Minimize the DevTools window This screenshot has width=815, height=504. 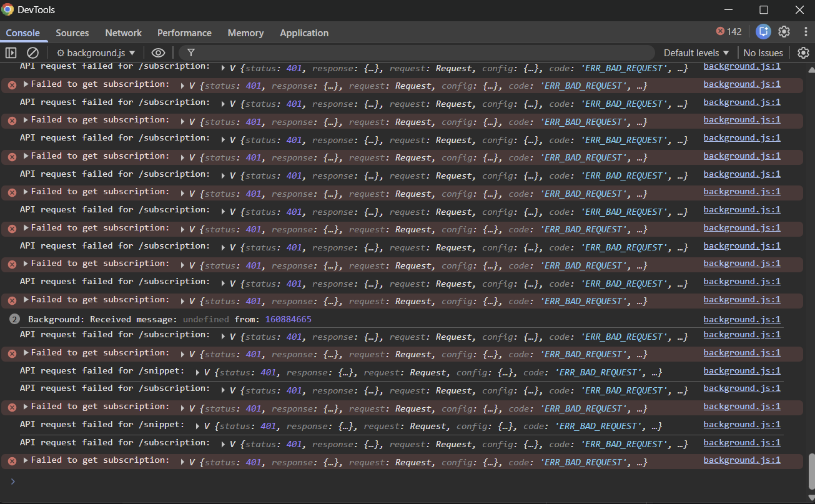(728, 9)
